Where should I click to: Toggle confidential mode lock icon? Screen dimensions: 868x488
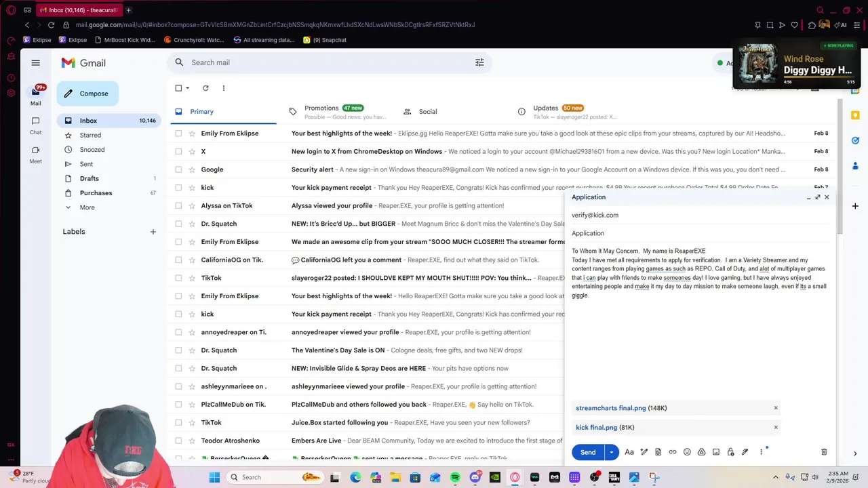[730, 452]
